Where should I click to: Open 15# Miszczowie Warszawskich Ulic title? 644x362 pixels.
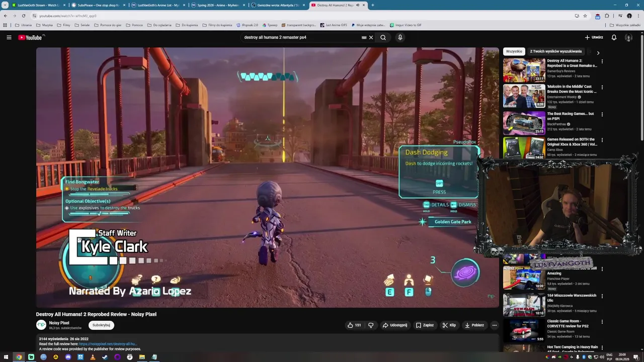click(x=572, y=298)
